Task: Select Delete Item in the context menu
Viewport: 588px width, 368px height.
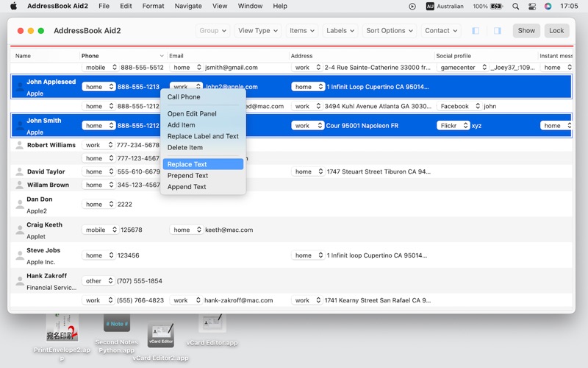Action: click(x=185, y=147)
